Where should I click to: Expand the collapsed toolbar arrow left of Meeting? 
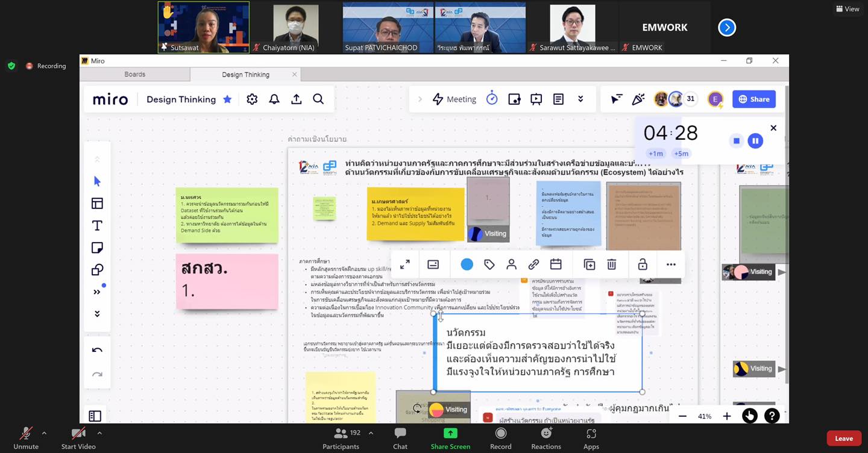420,99
